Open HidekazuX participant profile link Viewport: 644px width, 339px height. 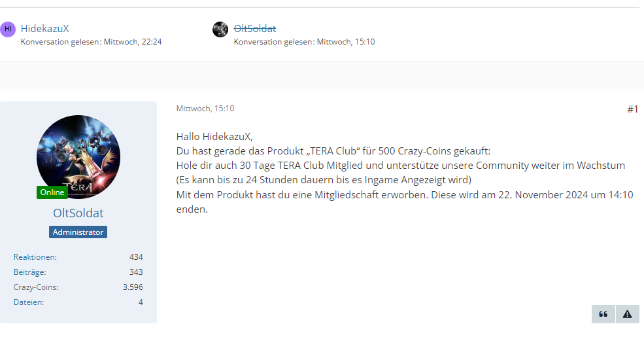(44, 28)
